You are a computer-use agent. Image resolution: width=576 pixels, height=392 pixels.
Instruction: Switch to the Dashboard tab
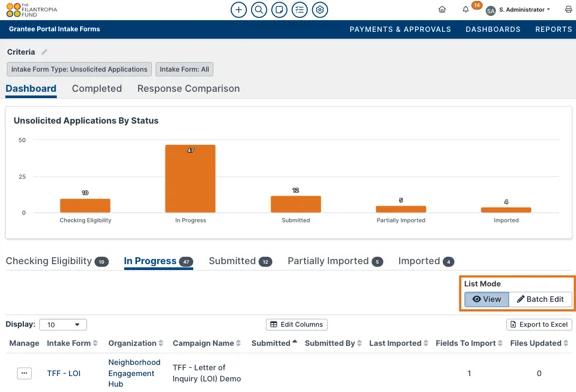point(31,89)
